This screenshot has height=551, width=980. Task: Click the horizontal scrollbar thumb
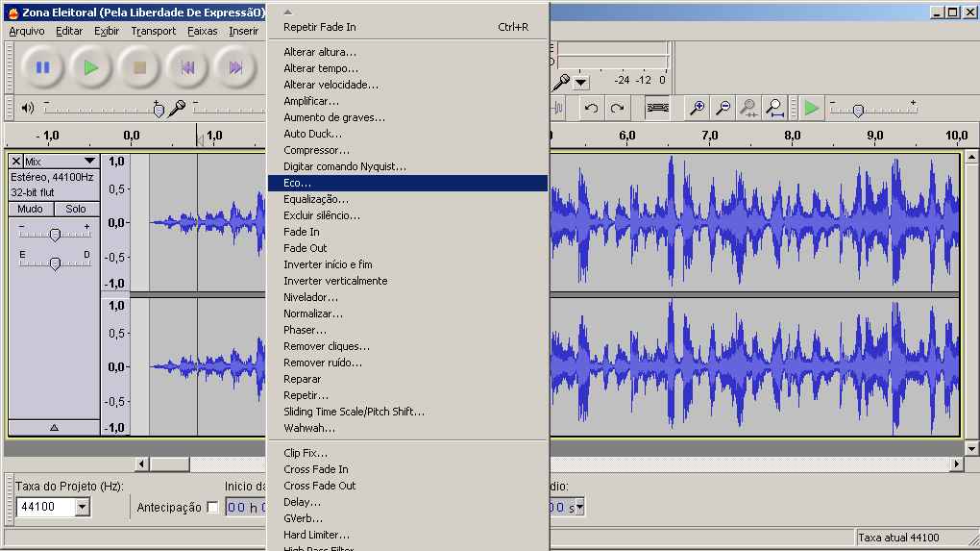point(169,464)
